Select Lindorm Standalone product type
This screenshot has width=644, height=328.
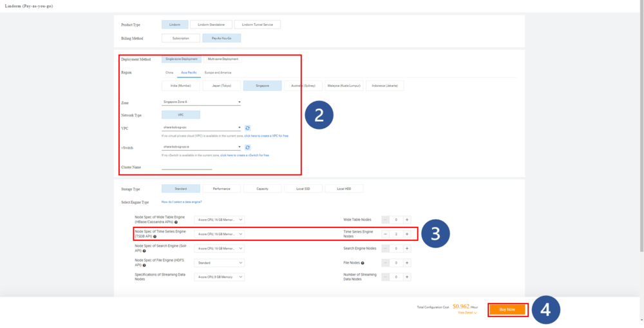click(x=211, y=24)
